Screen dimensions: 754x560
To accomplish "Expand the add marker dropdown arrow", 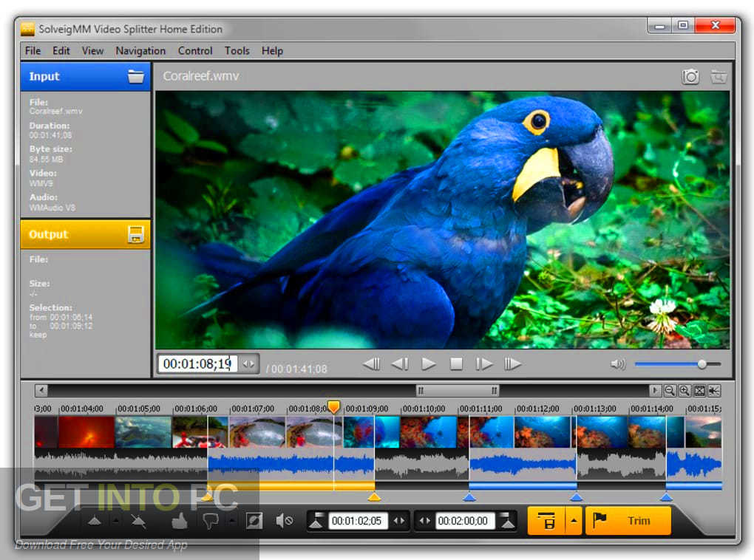I will point(115,521).
